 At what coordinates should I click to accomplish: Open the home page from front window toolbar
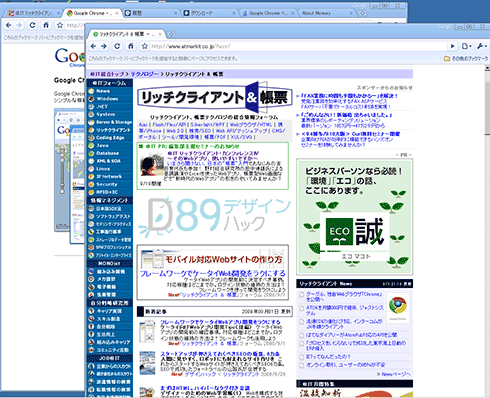pyautogui.click(x=131, y=46)
